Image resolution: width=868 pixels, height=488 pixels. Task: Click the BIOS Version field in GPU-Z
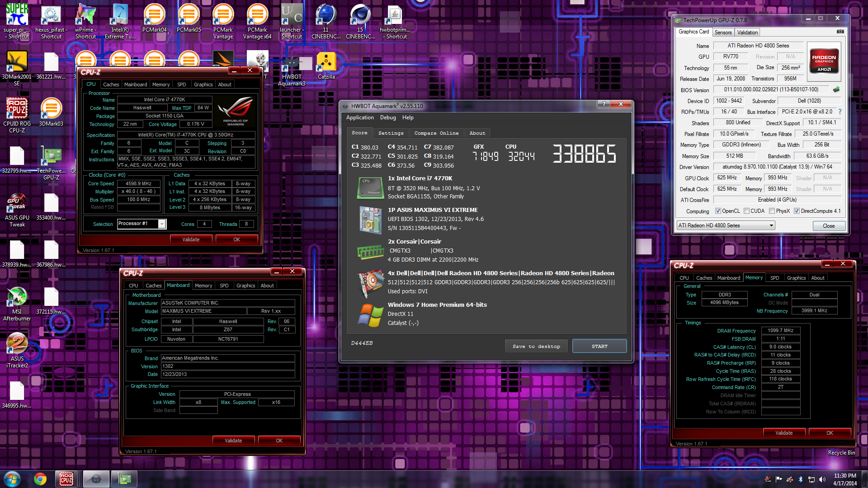pyautogui.click(x=771, y=89)
